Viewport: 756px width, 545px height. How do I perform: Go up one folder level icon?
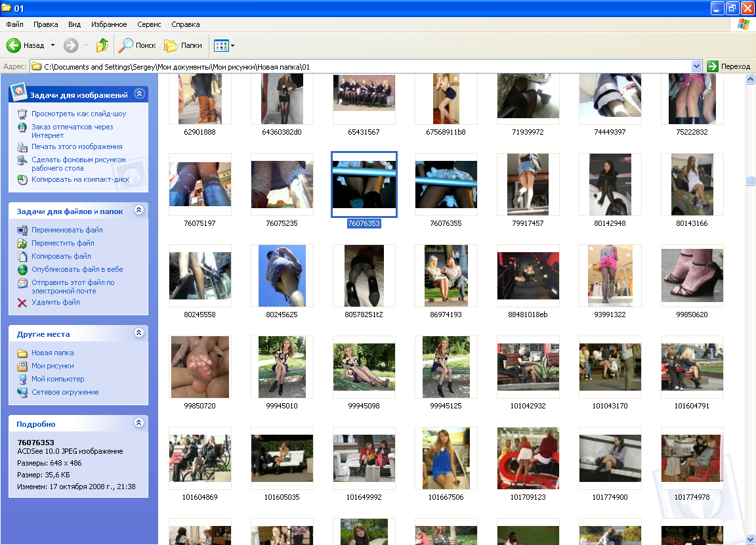[x=102, y=45]
